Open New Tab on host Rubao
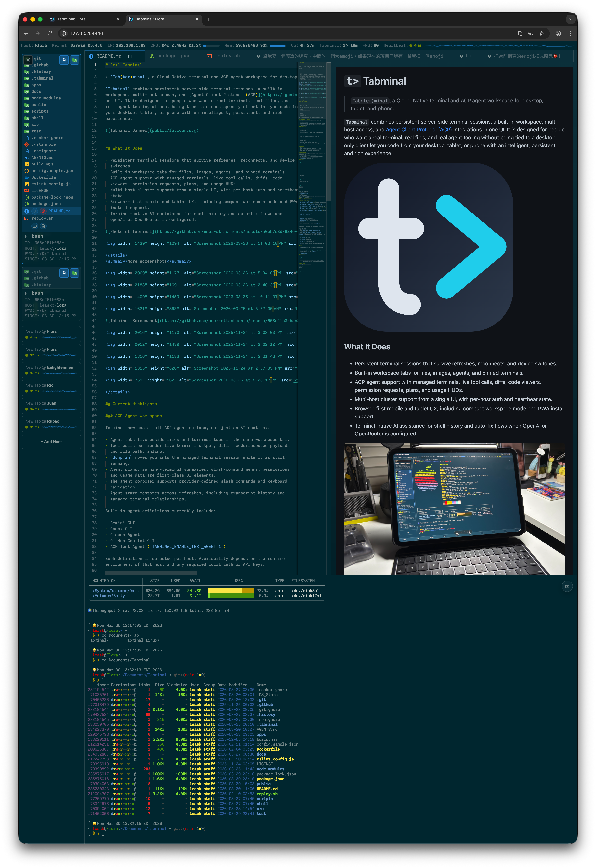Image resolution: width=596 pixels, height=868 pixels. point(52,424)
